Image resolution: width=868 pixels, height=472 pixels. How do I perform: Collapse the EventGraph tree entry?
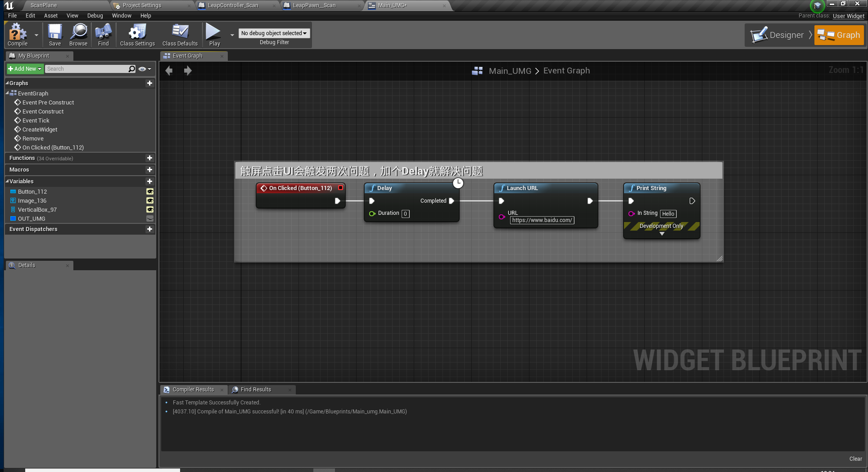pos(7,93)
